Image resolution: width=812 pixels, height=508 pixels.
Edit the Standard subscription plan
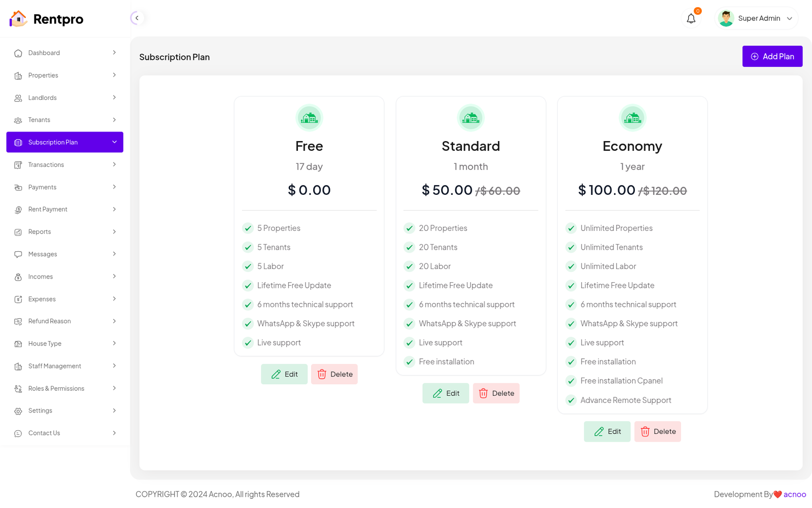[446, 393]
